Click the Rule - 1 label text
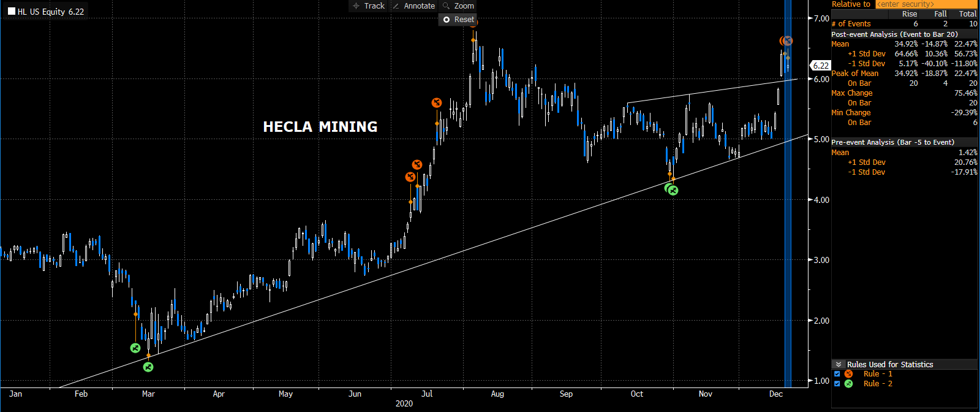Screen dimensions: 980x412 (x=878, y=374)
